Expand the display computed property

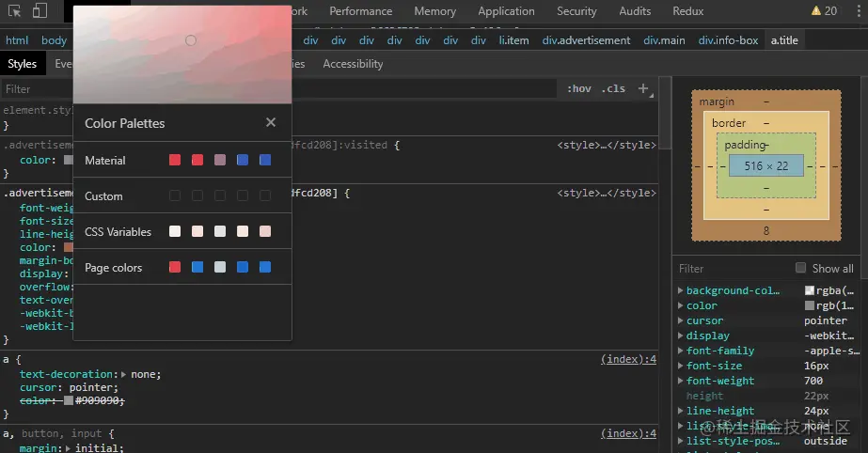click(x=680, y=336)
